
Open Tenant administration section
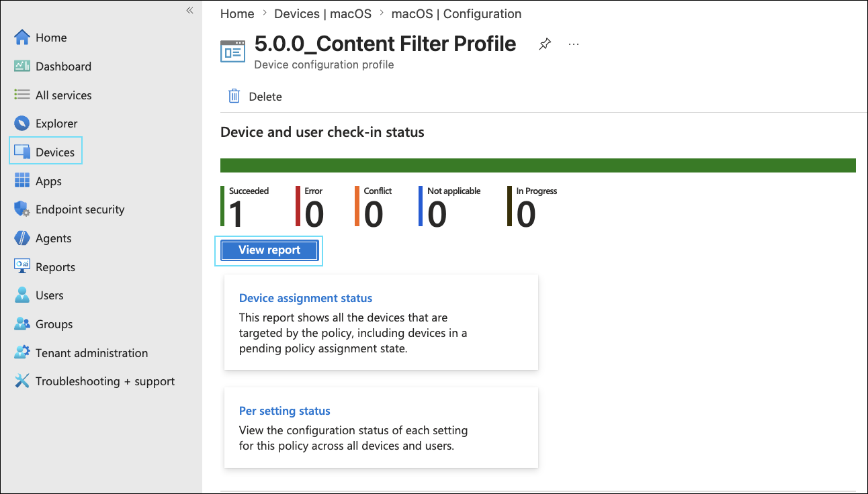tap(91, 353)
